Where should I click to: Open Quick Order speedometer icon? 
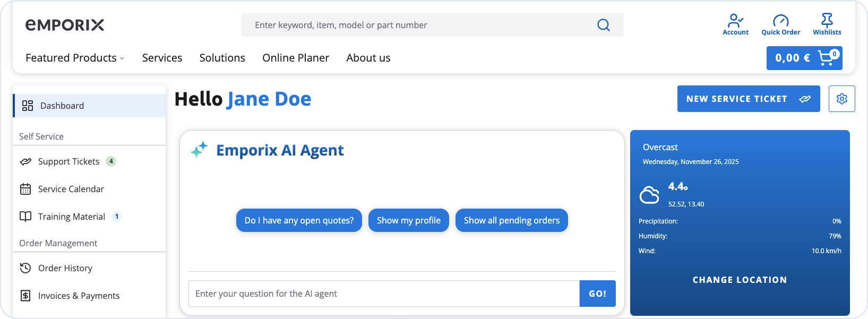(x=780, y=21)
